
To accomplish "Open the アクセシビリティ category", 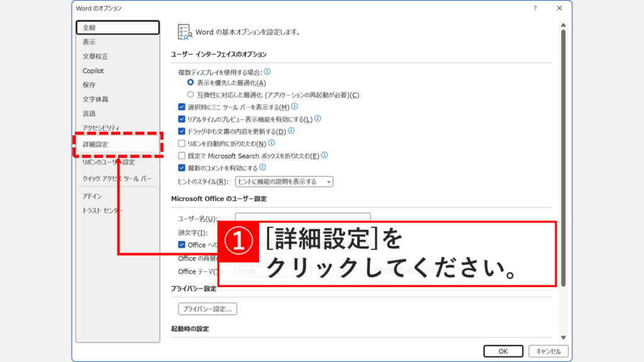I will [x=118, y=128].
